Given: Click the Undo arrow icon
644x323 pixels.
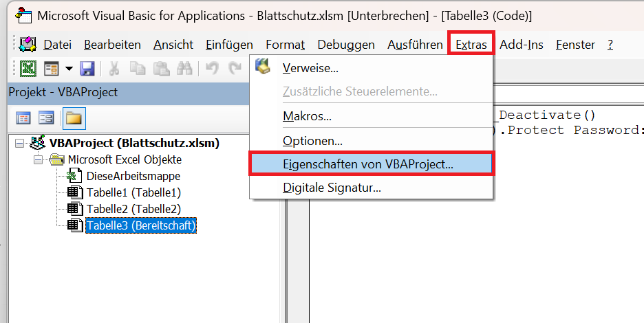Looking at the screenshot, I should coord(212,69).
